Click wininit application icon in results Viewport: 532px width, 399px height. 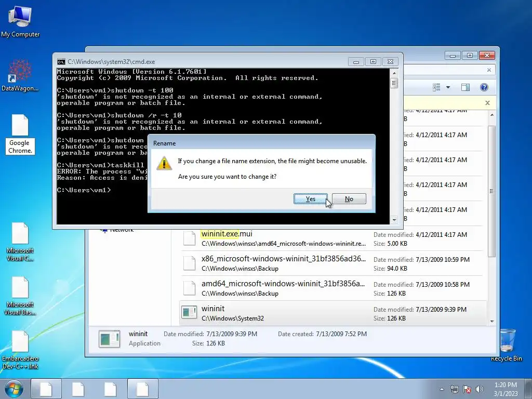[189, 312]
